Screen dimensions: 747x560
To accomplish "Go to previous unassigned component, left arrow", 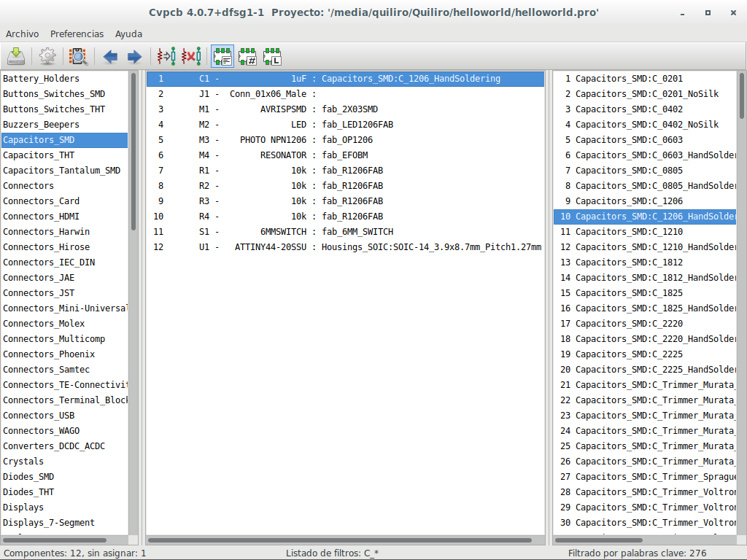I will tap(110, 57).
